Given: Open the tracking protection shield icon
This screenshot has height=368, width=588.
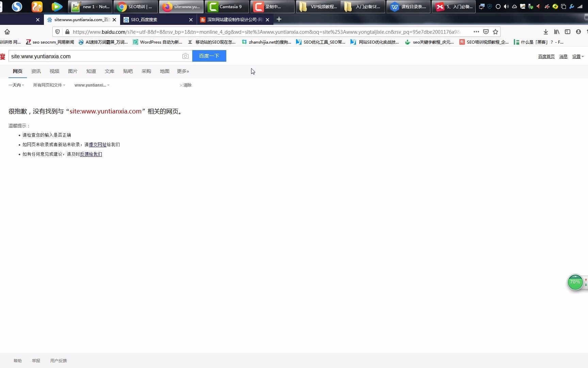Looking at the screenshot, I should pyautogui.click(x=58, y=32).
